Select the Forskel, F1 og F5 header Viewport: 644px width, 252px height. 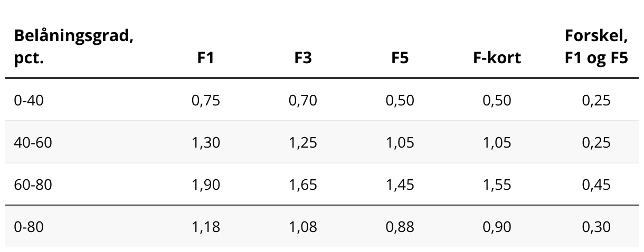tap(596, 47)
